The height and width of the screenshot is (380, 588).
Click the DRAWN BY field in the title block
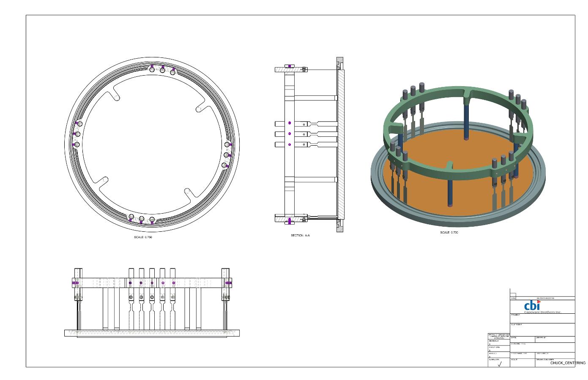(555, 339)
